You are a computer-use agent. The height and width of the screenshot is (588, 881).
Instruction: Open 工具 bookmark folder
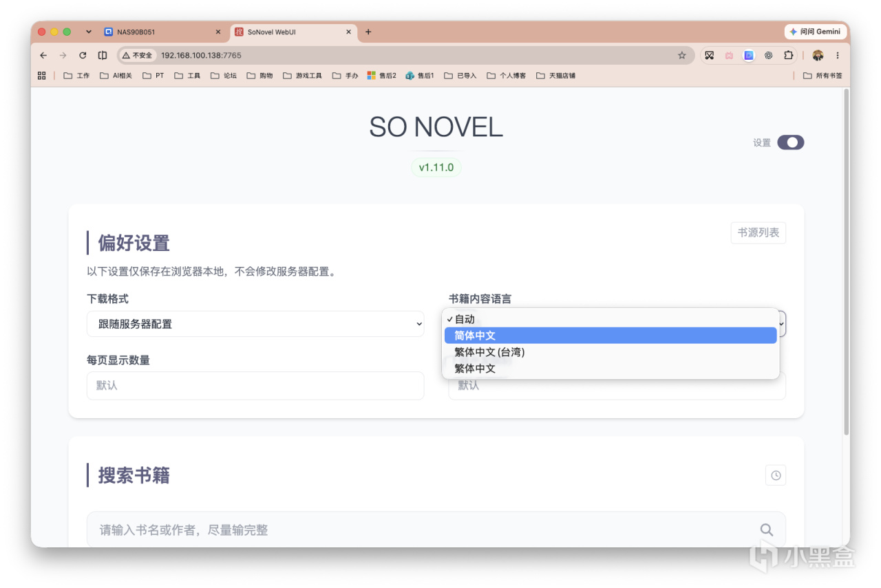[x=187, y=76]
